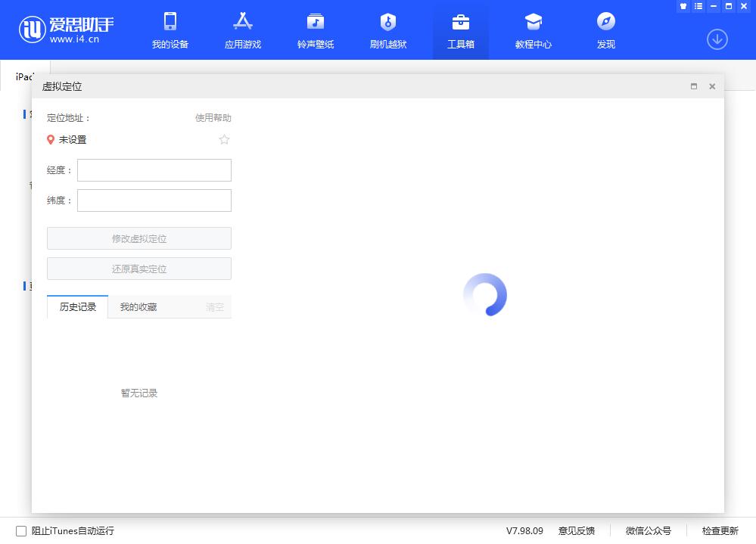Open 刷机越狱 flash and jailbreak
756x544 pixels.
[388, 30]
